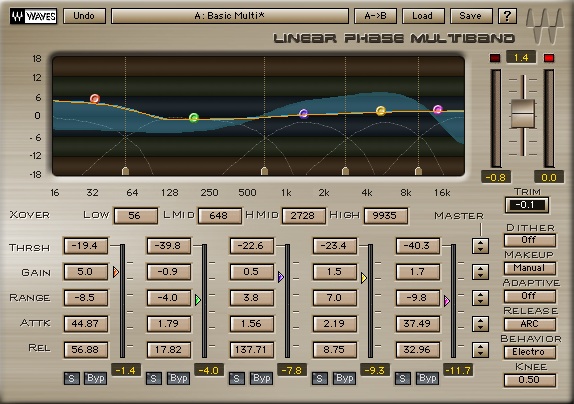Click the master range stepper

(x=480, y=298)
